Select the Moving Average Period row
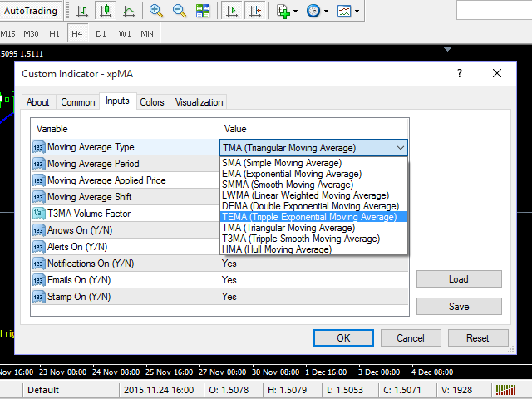This screenshot has width=532, height=399. click(126, 164)
